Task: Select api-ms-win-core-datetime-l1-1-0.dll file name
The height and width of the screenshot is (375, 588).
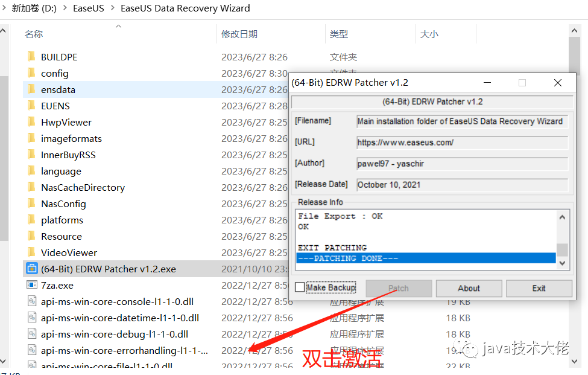Action: pos(120,318)
